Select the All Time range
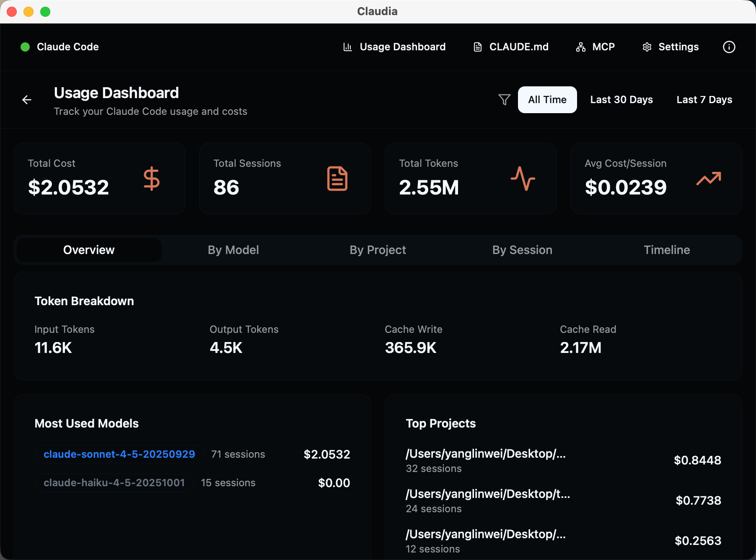 tap(547, 100)
